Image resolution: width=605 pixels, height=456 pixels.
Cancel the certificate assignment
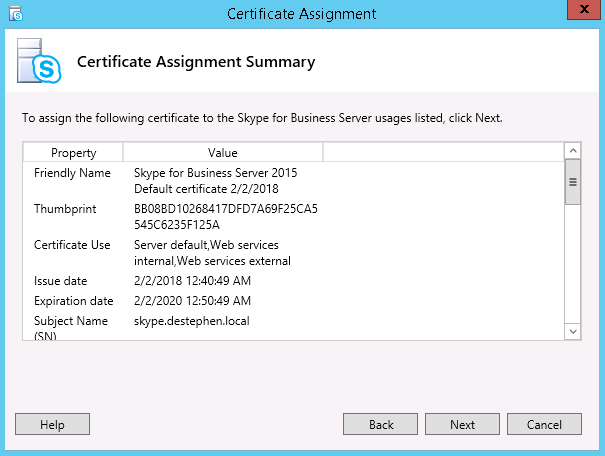(544, 424)
